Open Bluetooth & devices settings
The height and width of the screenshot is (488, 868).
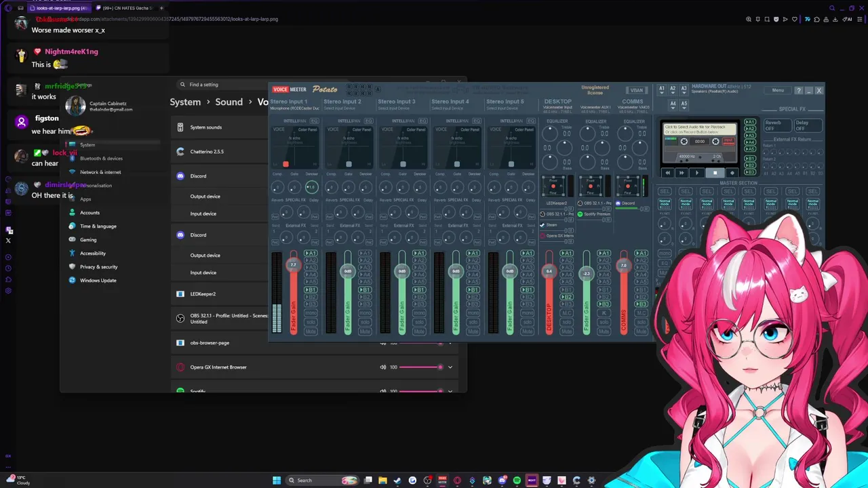click(x=101, y=159)
